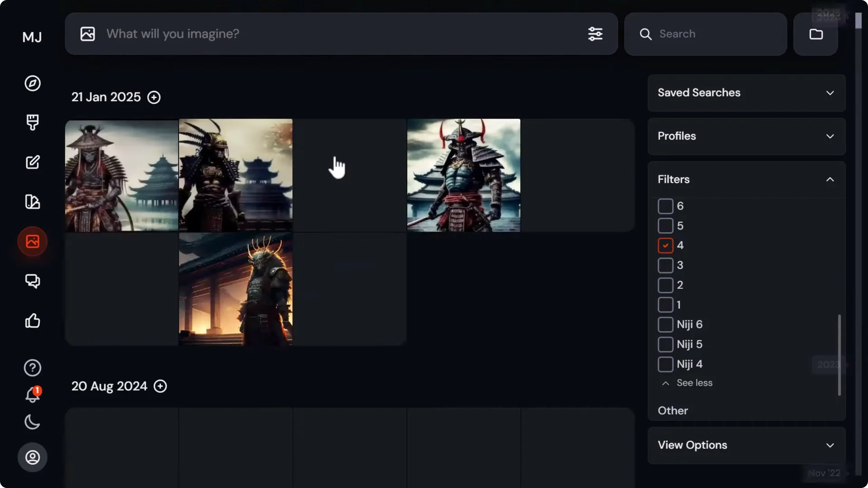Open the Create pencil icon
The width and height of the screenshot is (868, 488).
pyautogui.click(x=32, y=162)
